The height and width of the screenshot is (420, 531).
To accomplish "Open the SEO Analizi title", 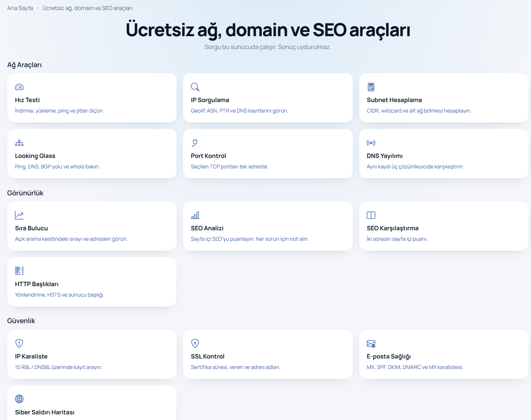I will 207,228.
